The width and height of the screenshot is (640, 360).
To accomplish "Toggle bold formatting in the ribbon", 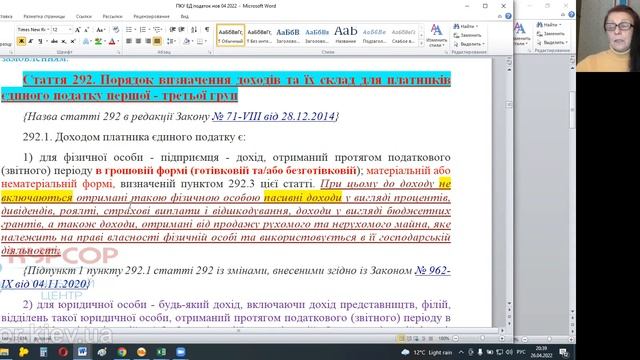I will point(21,41).
